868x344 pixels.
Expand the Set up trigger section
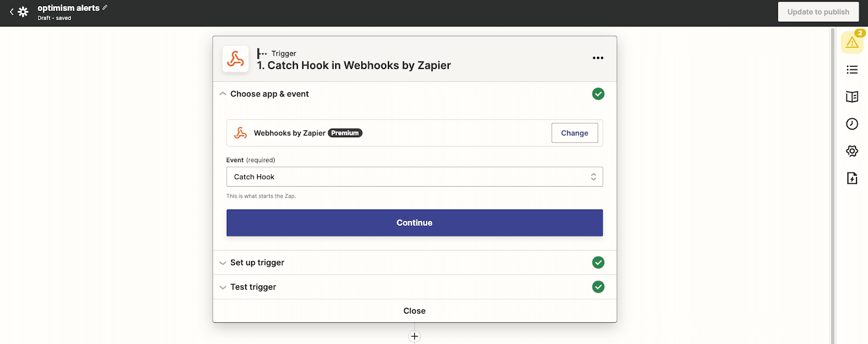coord(257,263)
